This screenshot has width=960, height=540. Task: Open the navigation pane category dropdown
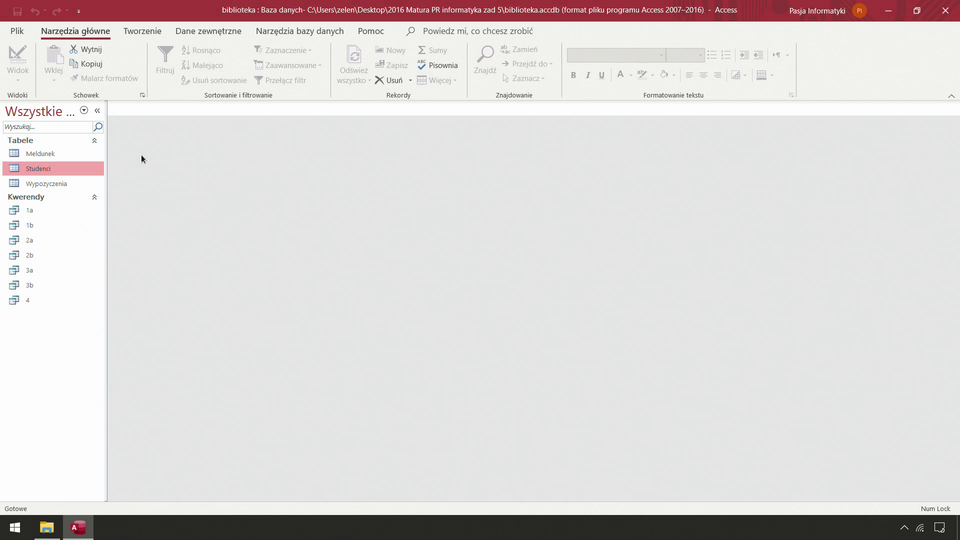[84, 111]
